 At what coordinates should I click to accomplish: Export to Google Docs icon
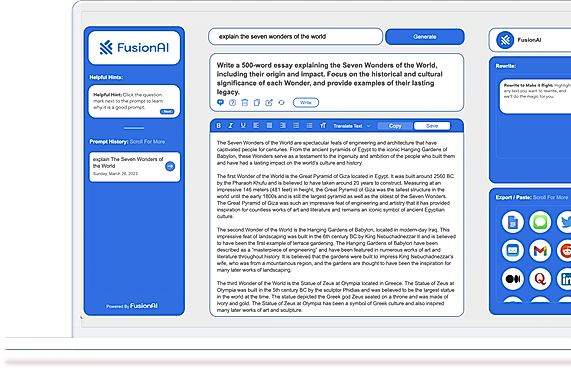(513, 222)
